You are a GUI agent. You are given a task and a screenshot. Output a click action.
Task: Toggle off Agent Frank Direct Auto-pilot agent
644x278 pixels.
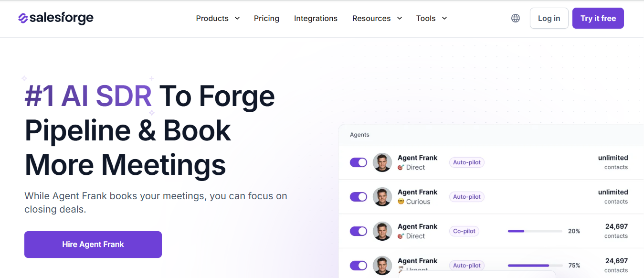pos(359,162)
